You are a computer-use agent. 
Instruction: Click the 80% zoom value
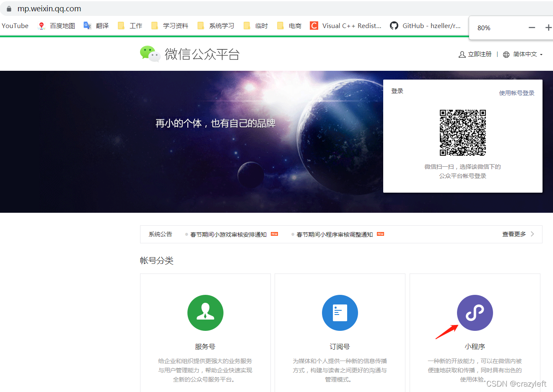(x=484, y=28)
